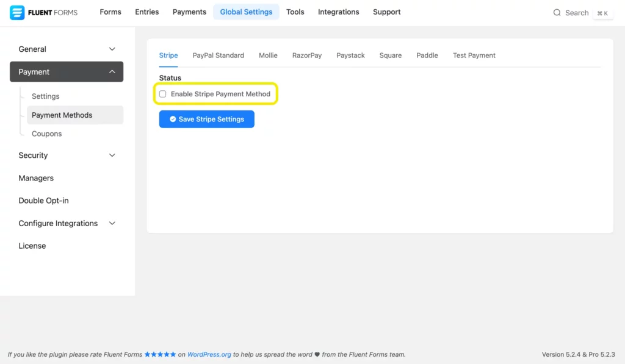This screenshot has width=625, height=364.
Task: Open the Integrations menu
Action: coord(338,12)
